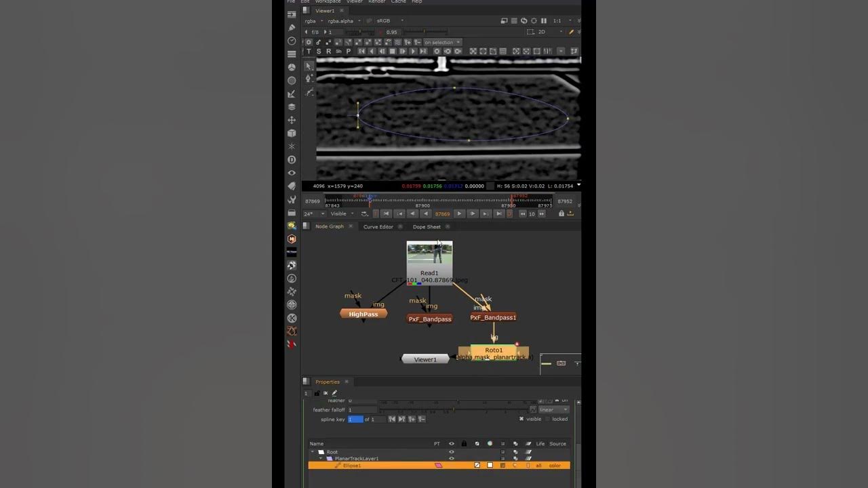Click the Ellipse1 white color swatch
This screenshot has height=488, width=868.
pos(490,466)
